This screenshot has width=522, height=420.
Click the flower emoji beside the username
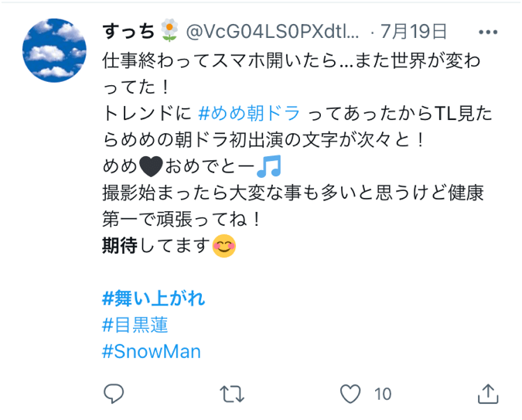coord(169,31)
